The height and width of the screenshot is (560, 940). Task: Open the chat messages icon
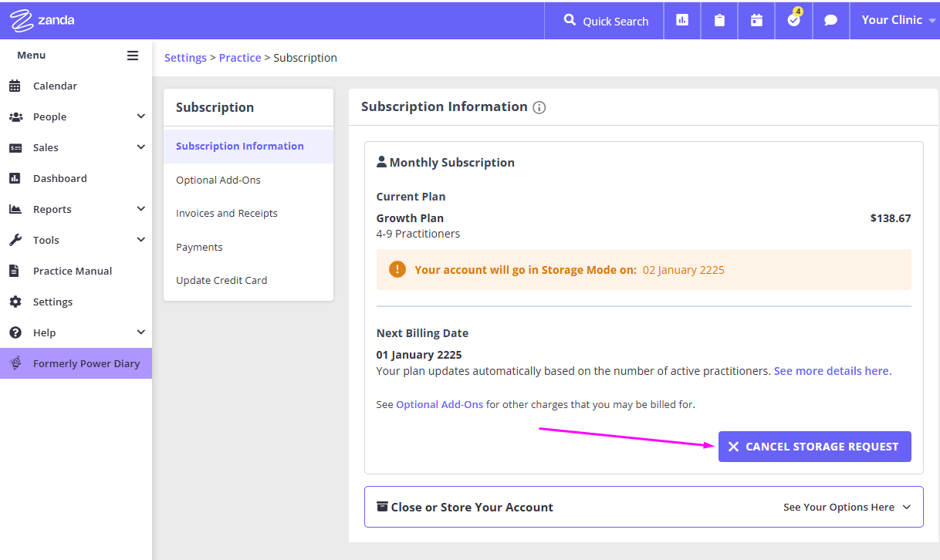point(830,20)
